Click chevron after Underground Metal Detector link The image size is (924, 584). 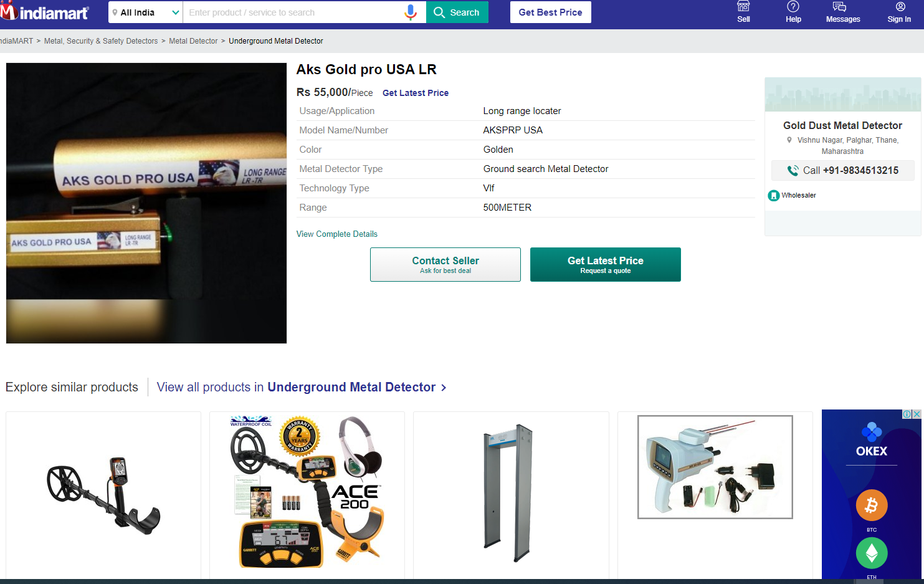[444, 388]
